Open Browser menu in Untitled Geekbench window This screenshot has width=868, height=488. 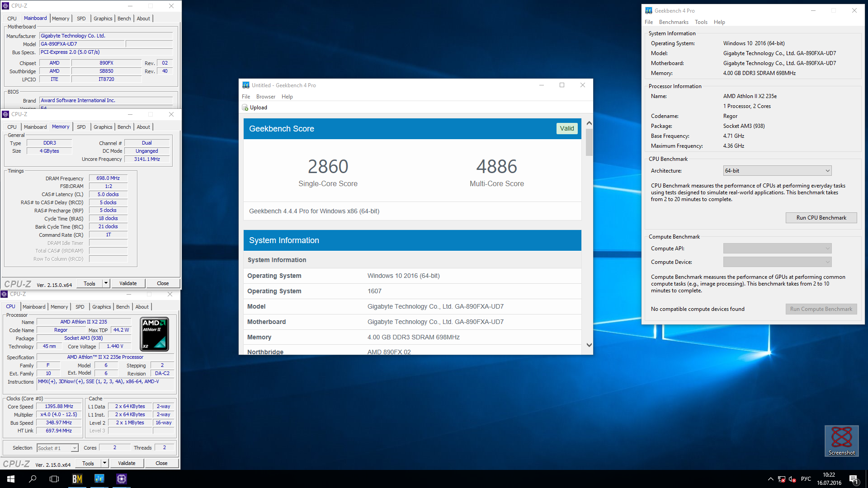pos(266,97)
